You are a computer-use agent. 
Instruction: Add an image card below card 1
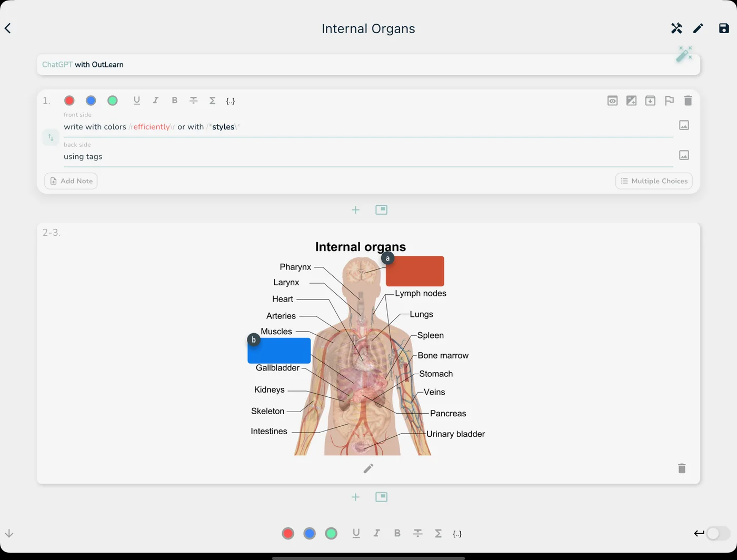tap(382, 210)
